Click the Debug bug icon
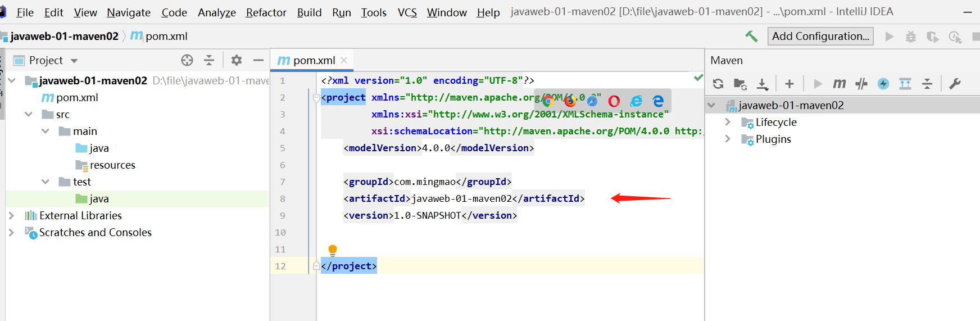Screen dimensions: 980x321 tap(911, 37)
